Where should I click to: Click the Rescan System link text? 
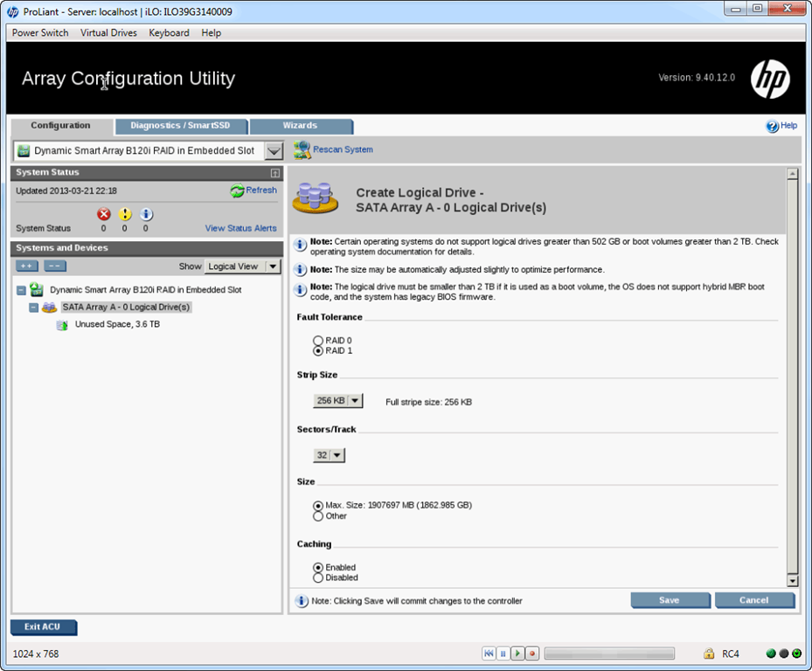tap(343, 149)
